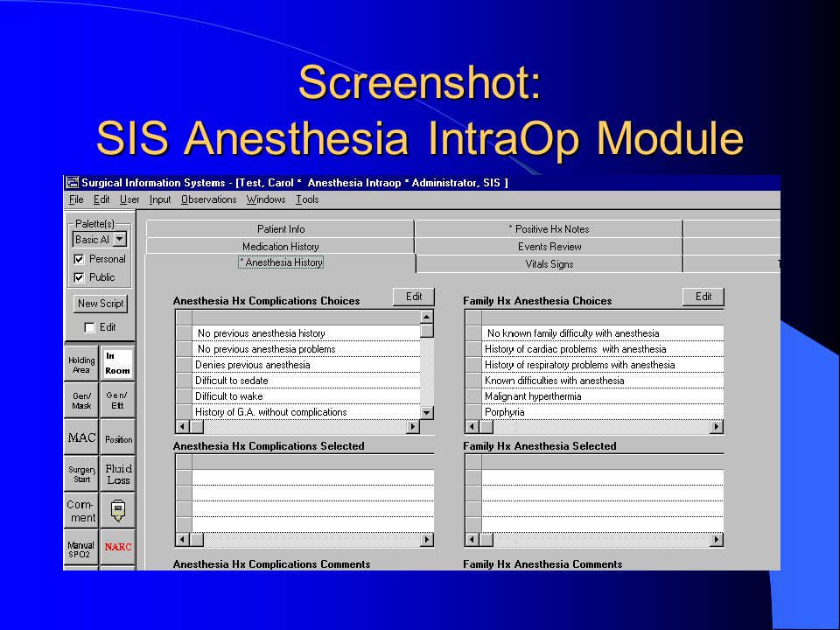Switch to the Events Review tab
This screenshot has width=840, height=630.
tap(549, 247)
